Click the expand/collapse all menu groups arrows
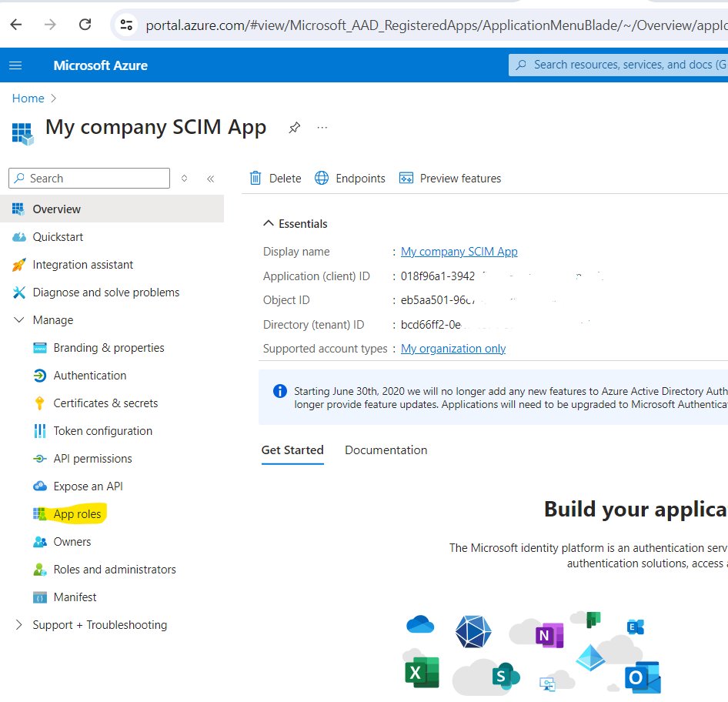 tap(185, 179)
